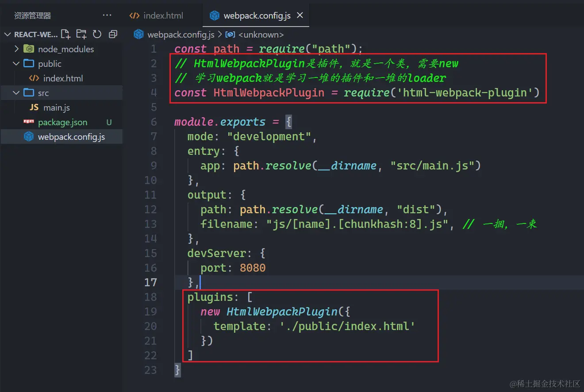Click the port value 8080

point(253,268)
